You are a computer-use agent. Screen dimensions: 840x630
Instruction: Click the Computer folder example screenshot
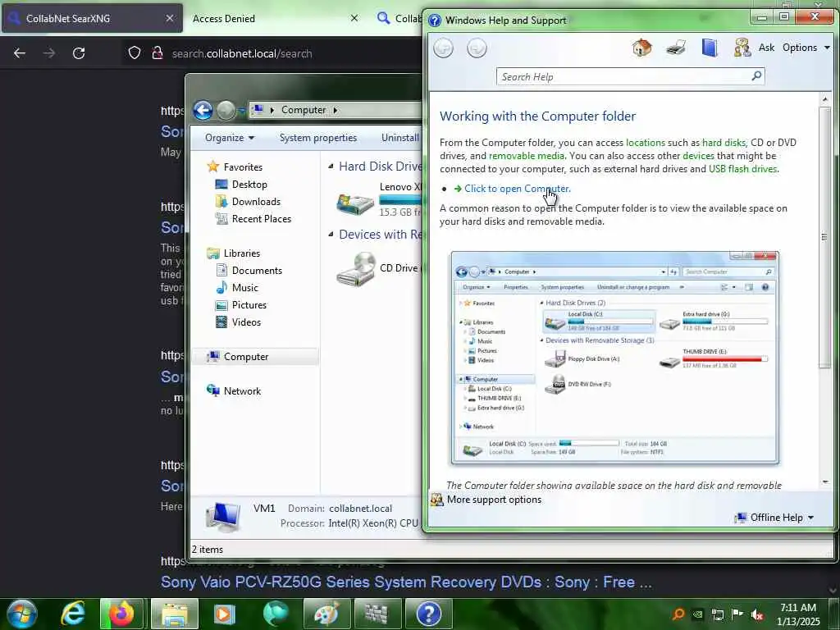click(615, 358)
